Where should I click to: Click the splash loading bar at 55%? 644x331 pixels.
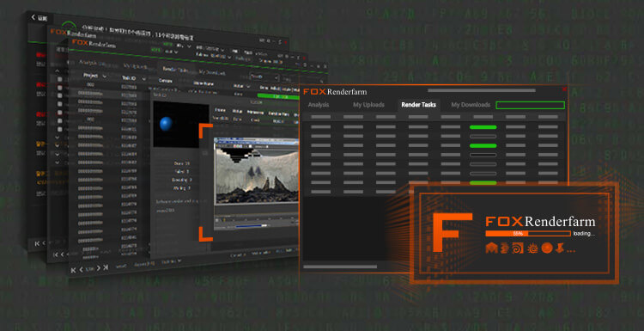point(528,234)
